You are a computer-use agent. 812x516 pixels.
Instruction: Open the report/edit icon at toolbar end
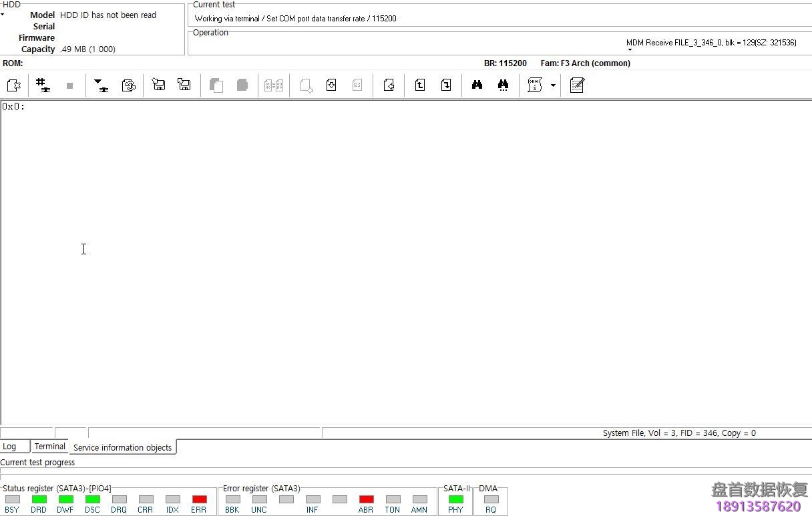[x=577, y=85]
